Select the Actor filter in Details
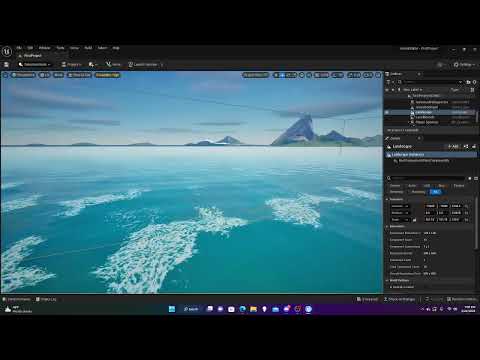The image size is (480, 360). click(412, 186)
